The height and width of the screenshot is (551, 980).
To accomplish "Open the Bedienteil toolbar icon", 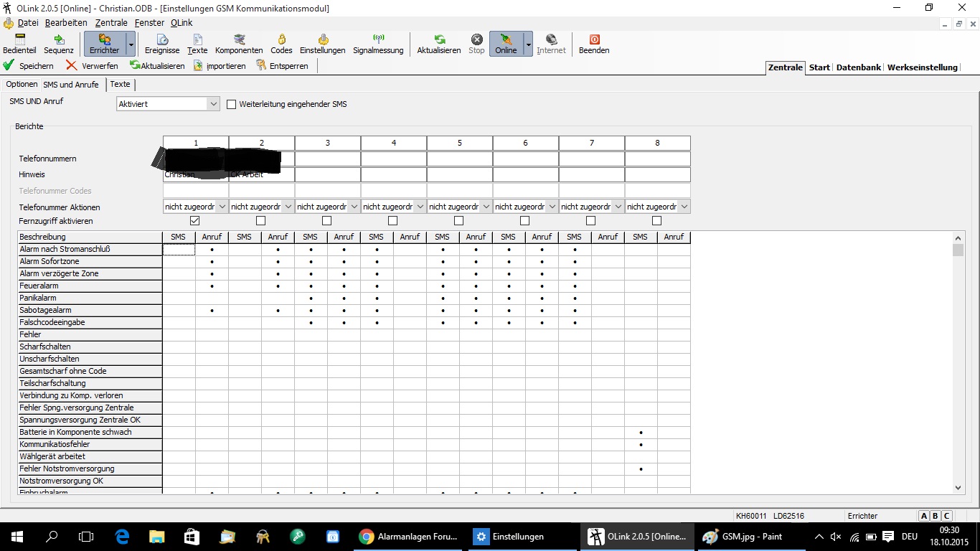I will 19,44.
